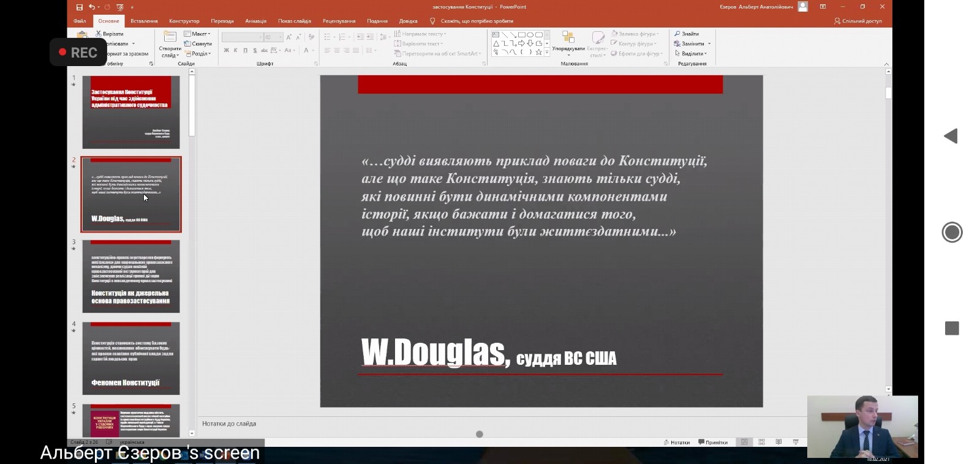Open the Розділ (Section) dropdown
The width and height of the screenshot is (980, 464).
(198, 53)
